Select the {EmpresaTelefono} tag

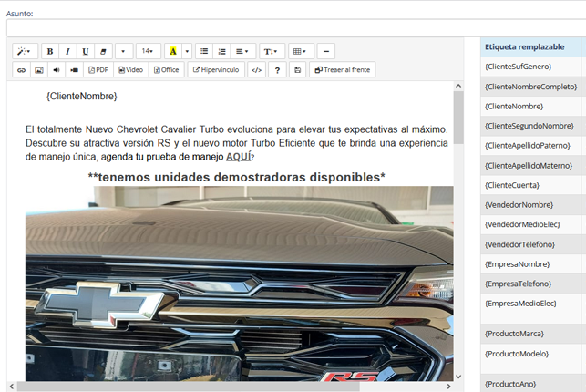click(518, 284)
